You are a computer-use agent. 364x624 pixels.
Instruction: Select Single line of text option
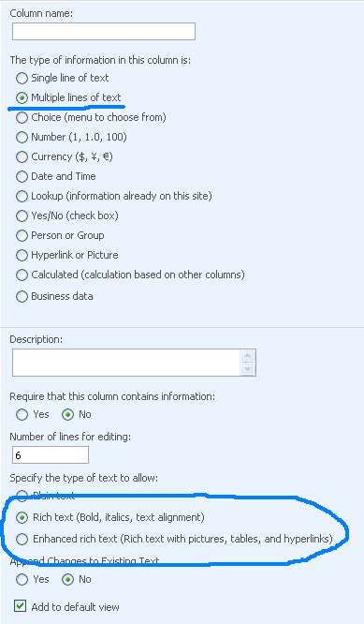22,78
